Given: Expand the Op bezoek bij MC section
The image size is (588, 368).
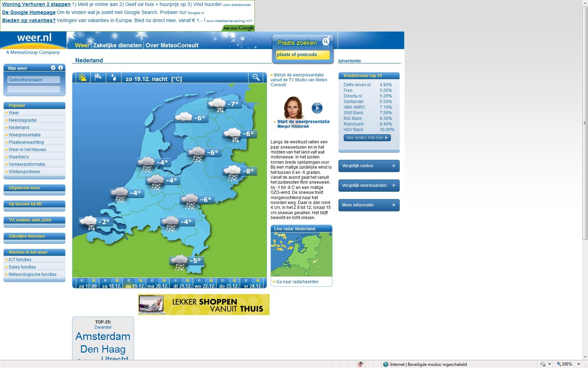Looking at the screenshot, I should click(x=34, y=204).
